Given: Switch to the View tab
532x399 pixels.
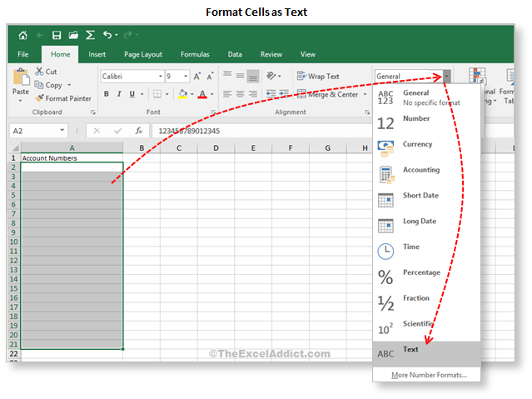Looking at the screenshot, I should (x=308, y=54).
